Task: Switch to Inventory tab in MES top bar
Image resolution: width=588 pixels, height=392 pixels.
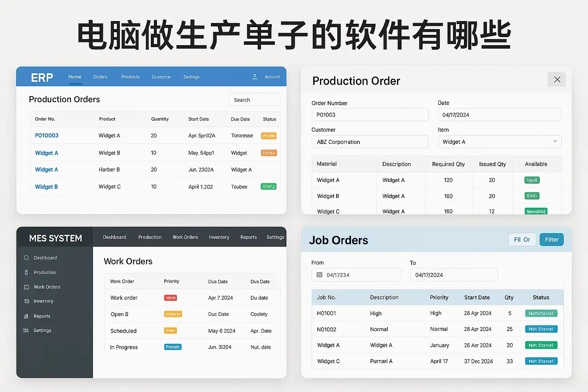Action: (219, 237)
